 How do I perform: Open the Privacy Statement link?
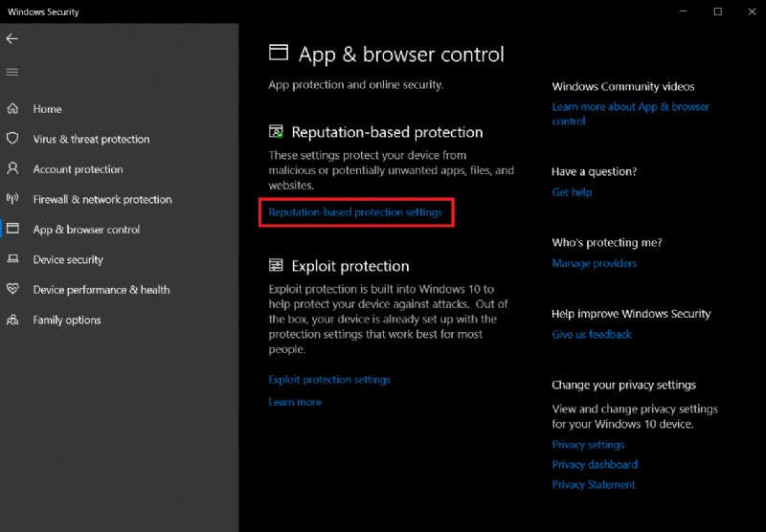pos(594,485)
